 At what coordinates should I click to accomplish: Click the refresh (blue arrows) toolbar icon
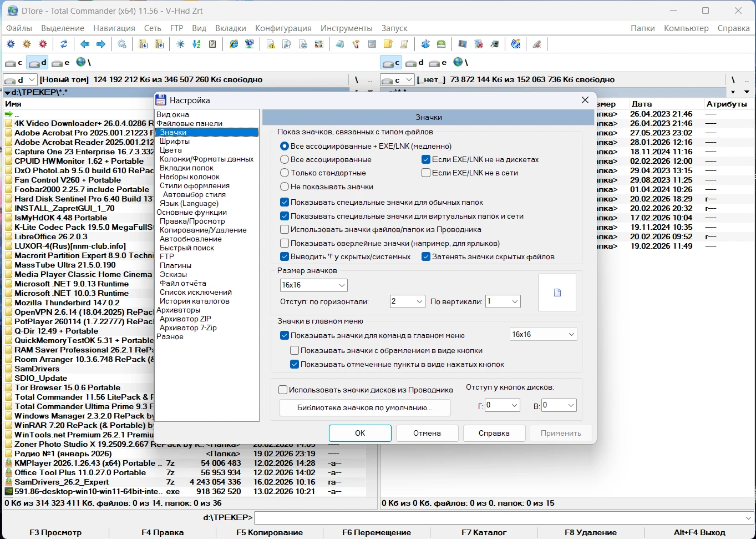tap(64, 44)
